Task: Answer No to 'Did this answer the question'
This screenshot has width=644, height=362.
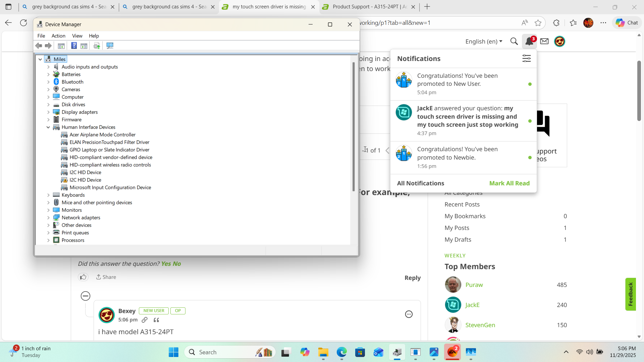Action: click(177, 264)
